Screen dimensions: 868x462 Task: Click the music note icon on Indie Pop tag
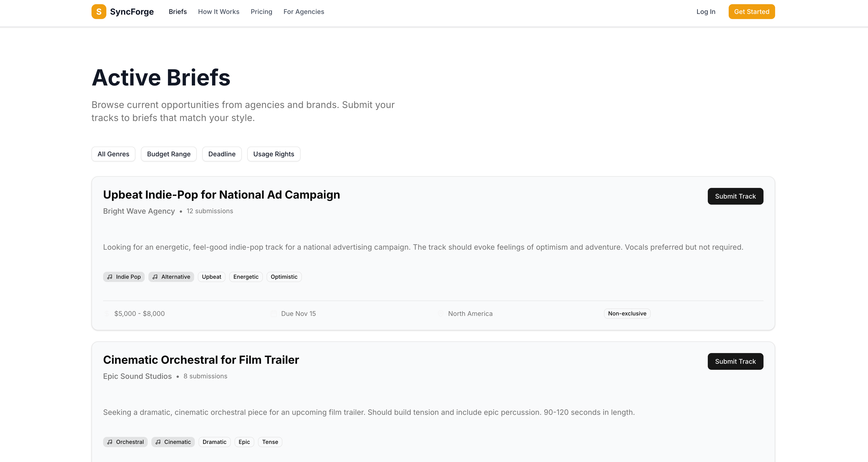(x=110, y=277)
